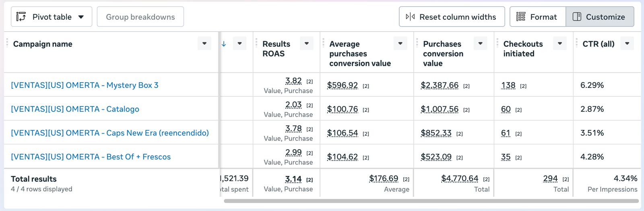Screen dimensions: 644x211
Task: Click the pivot table icon
Action: (x=21, y=17)
